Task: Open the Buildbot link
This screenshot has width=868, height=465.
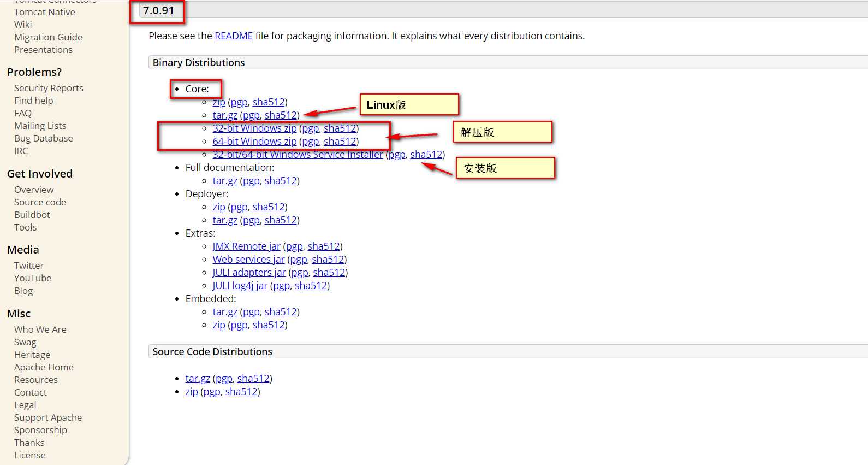Action: tap(32, 215)
